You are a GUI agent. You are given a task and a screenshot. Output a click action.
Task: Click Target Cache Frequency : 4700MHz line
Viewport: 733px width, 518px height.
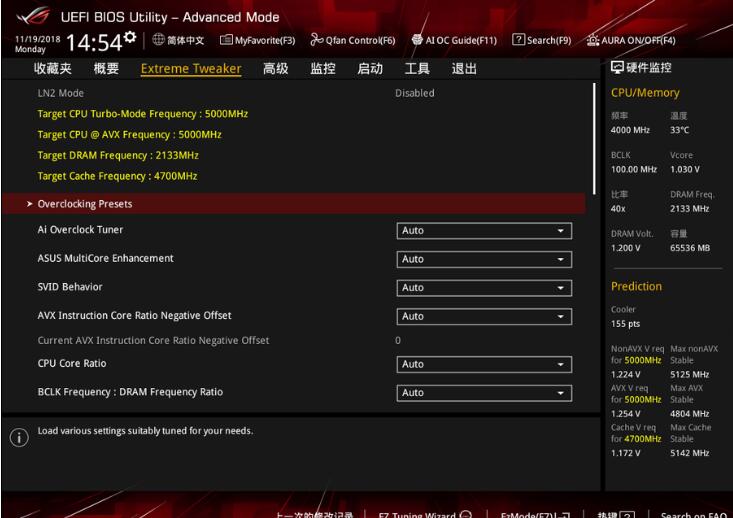click(117, 176)
